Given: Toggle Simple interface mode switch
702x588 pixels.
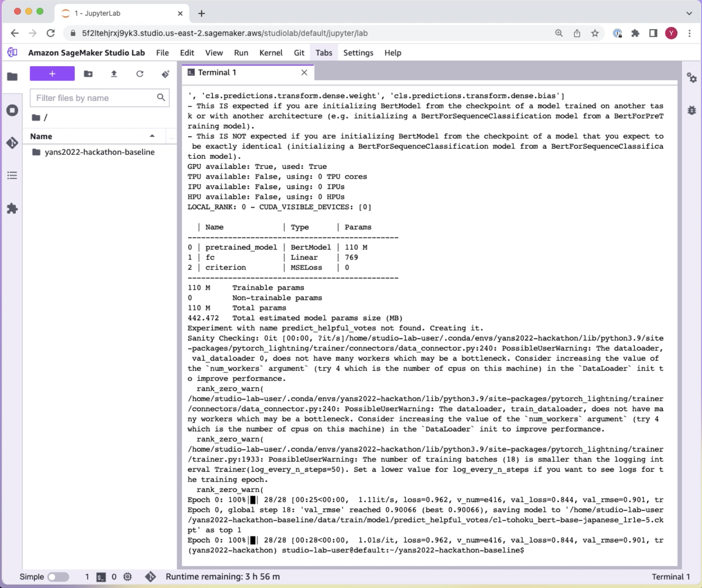Looking at the screenshot, I should point(58,577).
